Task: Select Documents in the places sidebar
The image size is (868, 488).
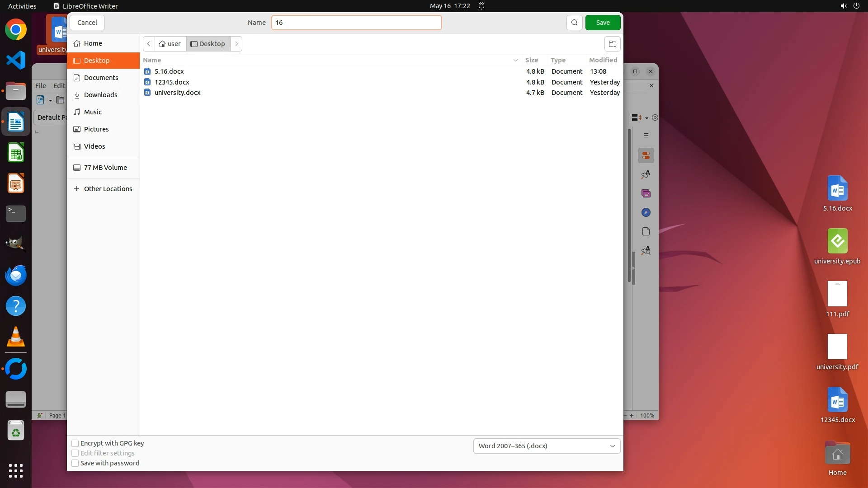Action: click(101, 78)
